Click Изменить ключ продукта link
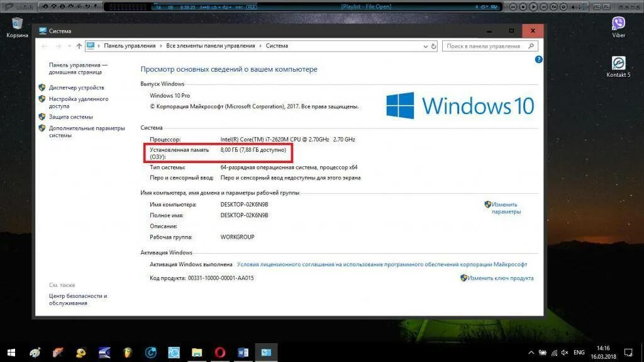 point(500,278)
